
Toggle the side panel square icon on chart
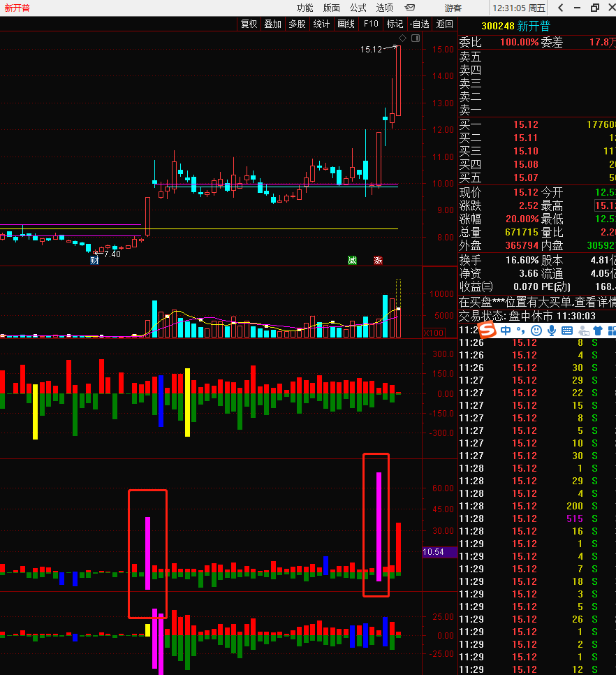point(416,38)
